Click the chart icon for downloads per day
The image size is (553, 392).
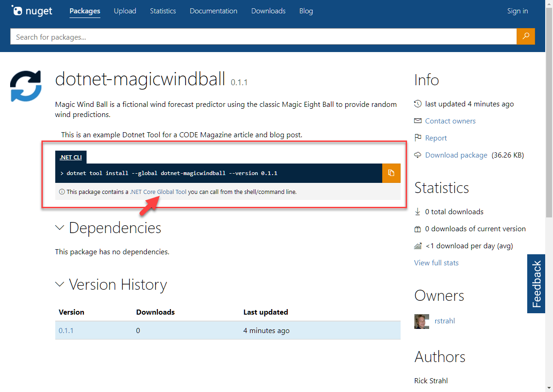click(418, 246)
